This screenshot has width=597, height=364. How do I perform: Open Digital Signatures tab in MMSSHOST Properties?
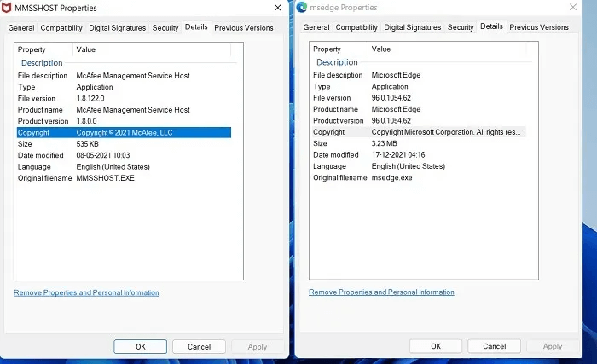(x=118, y=27)
